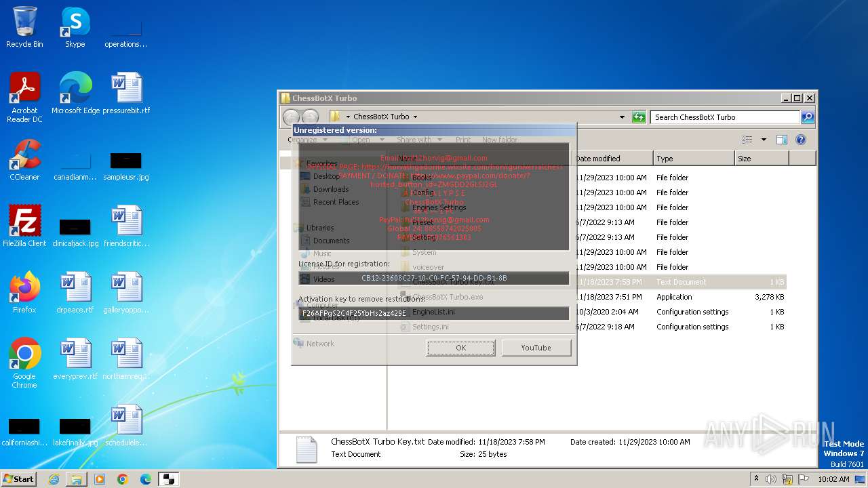Viewport: 868px width, 488px height.
Task: Click the search magnifier button in Explorer
Action: click(x=807, y=117)
